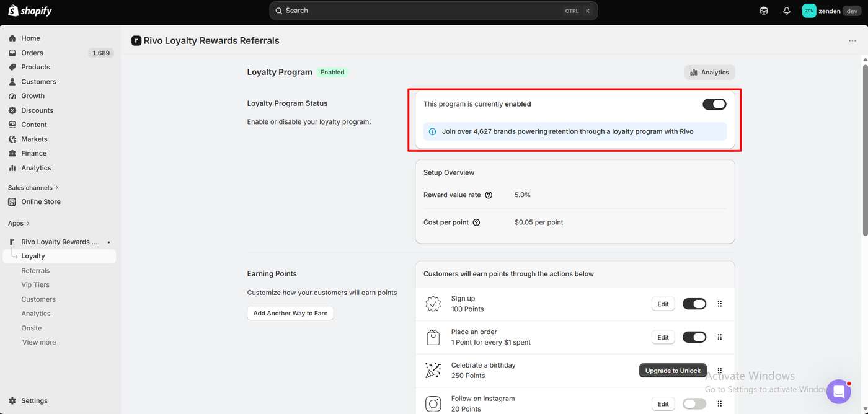Click the Sign up badge icon
Viewport: 868px width, 414px height.
pos(433,304)
